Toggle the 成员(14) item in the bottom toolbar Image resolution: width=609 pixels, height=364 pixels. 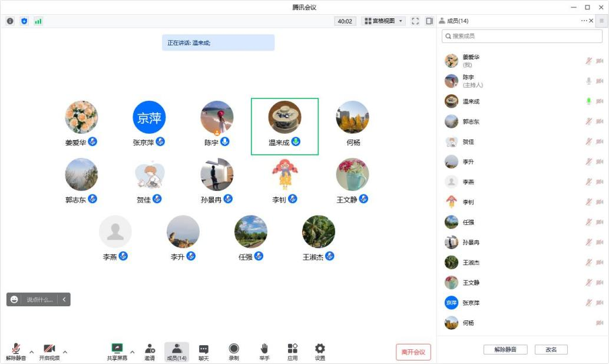click(x=177, y=352)
